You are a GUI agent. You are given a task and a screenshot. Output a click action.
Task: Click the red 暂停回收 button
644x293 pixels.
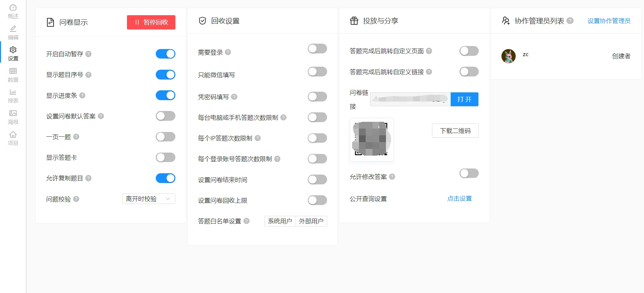pyautogui.click(x=151, y=22)
